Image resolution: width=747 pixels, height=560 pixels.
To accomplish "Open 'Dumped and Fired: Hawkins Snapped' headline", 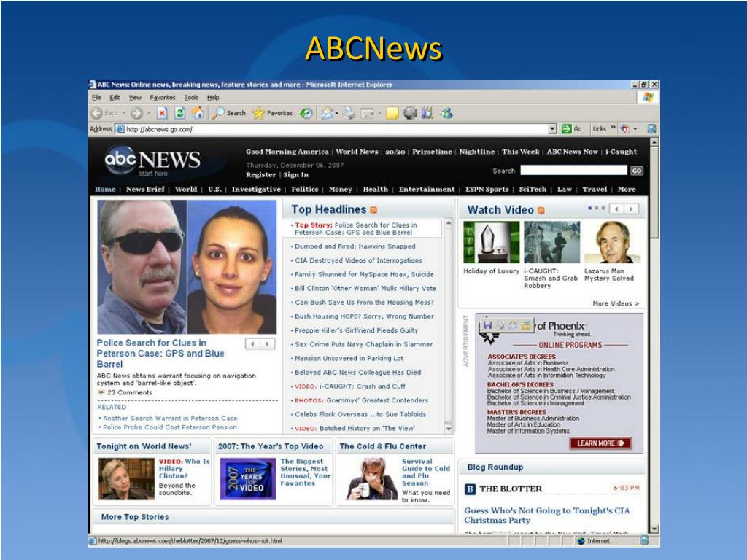I will (x=355, y=246).
